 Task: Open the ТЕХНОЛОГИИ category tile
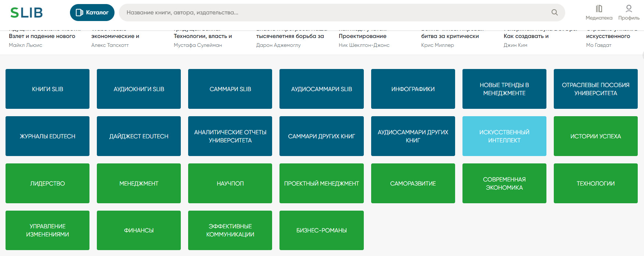(595, 183)
